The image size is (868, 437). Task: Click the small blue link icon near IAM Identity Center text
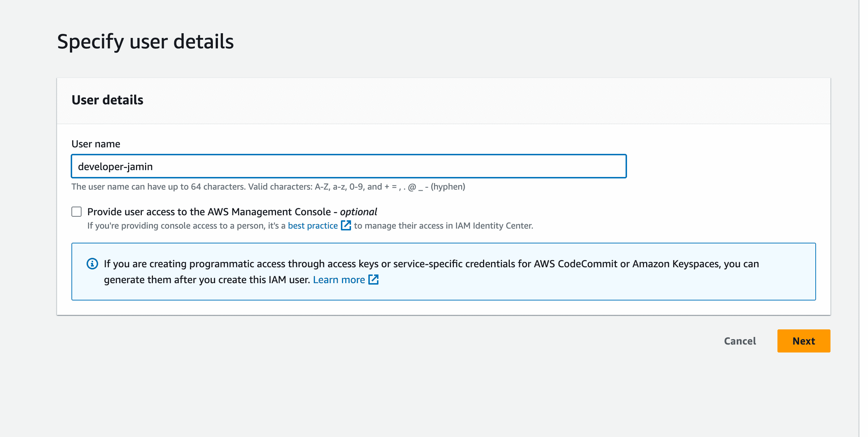(x=346, y=225)
